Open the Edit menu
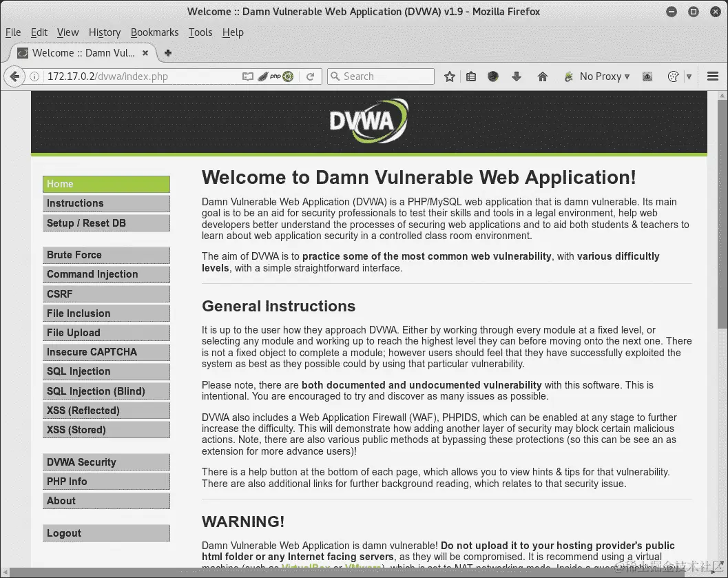This screenshot has width=728, height=578. 39,32
